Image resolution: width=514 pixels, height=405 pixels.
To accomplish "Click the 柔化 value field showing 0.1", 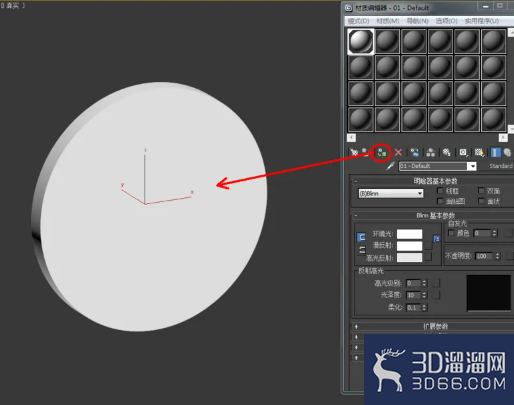I will pyautogui.click(x=413, y=307).
